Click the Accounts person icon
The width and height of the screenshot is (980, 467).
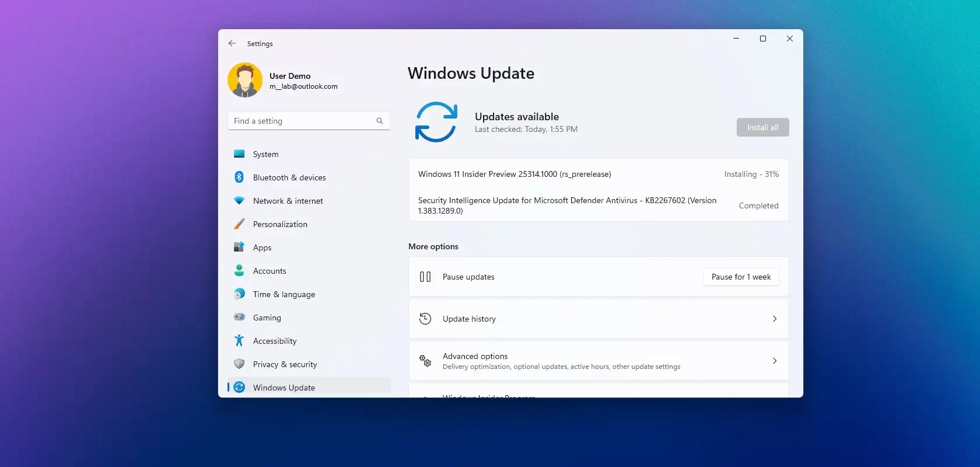coord(239,270)
